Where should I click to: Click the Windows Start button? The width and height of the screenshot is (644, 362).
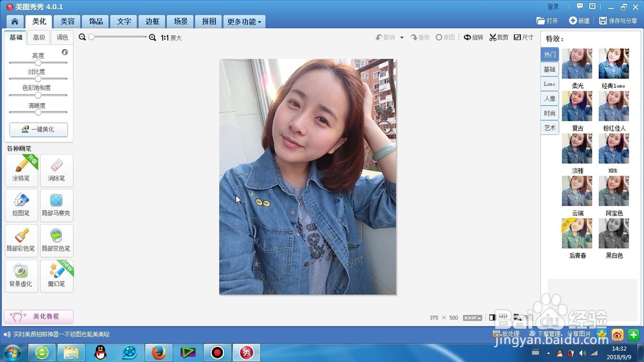click(x=12, y=352)
